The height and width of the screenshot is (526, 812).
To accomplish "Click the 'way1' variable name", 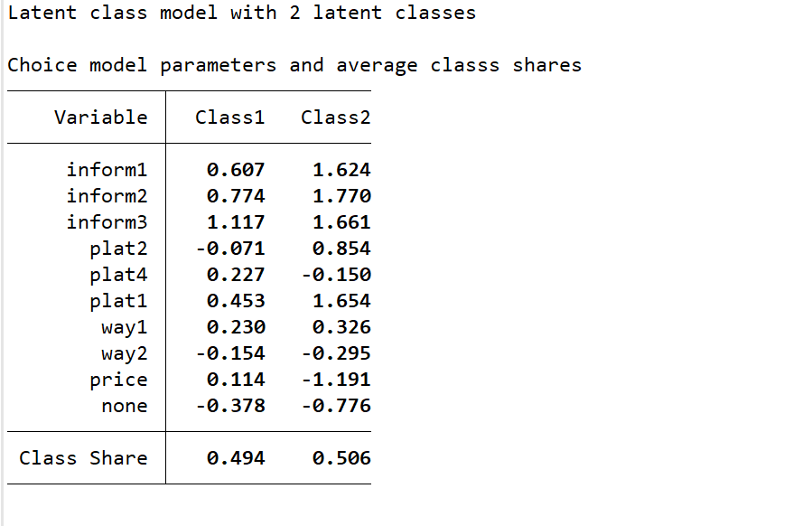I will (124, 327).
